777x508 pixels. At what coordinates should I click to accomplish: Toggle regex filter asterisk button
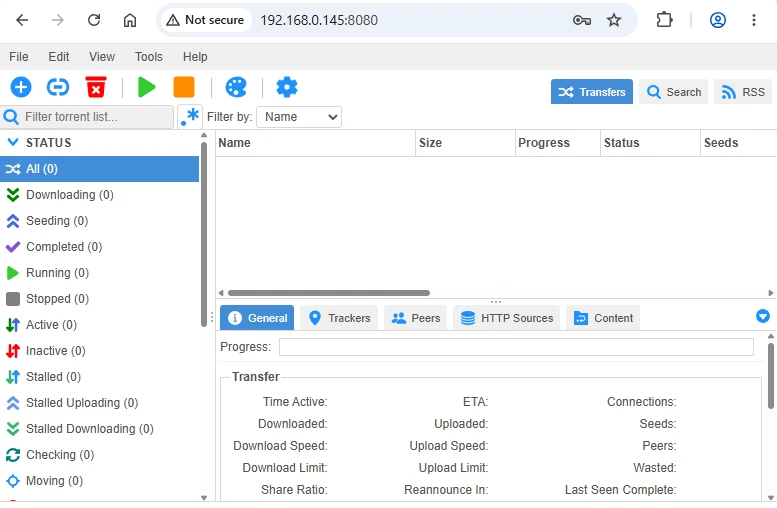click(190, 117)
